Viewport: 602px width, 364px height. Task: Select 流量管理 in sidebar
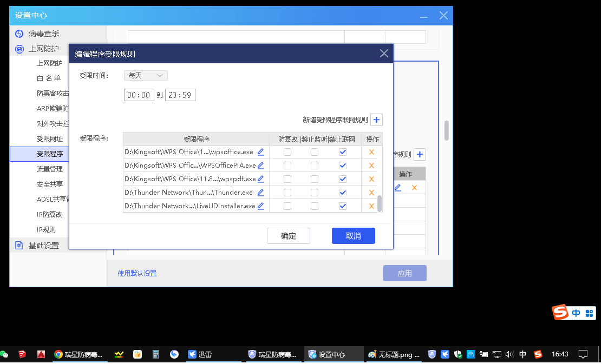[49, 169]
